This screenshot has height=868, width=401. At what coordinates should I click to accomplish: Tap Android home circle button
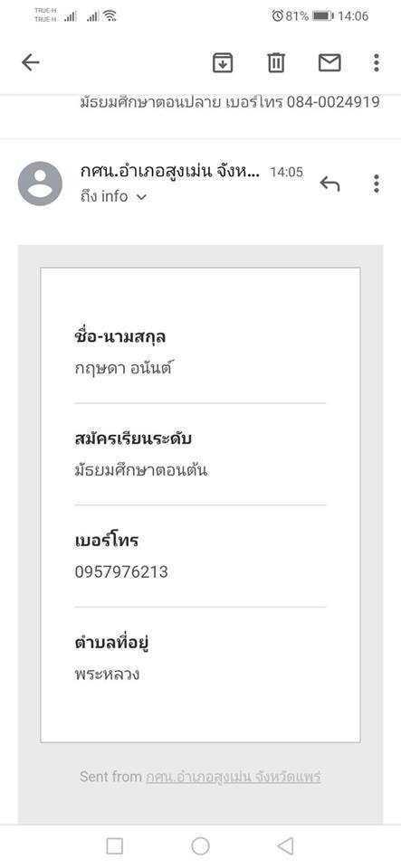(x=201, y=846)
